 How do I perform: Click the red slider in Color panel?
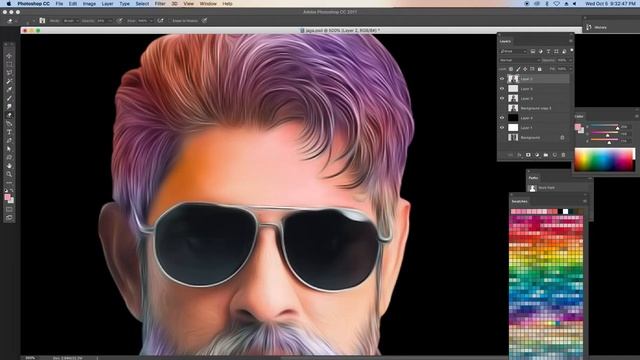pyautogui.click(x=604, y=126)
